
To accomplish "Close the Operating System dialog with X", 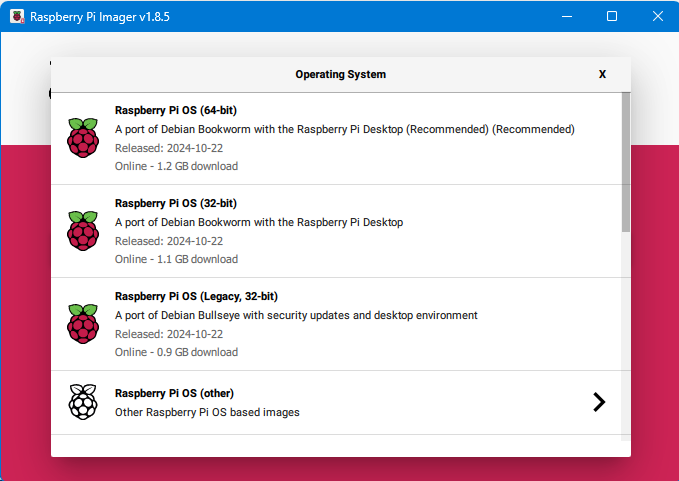I will 602,74.
